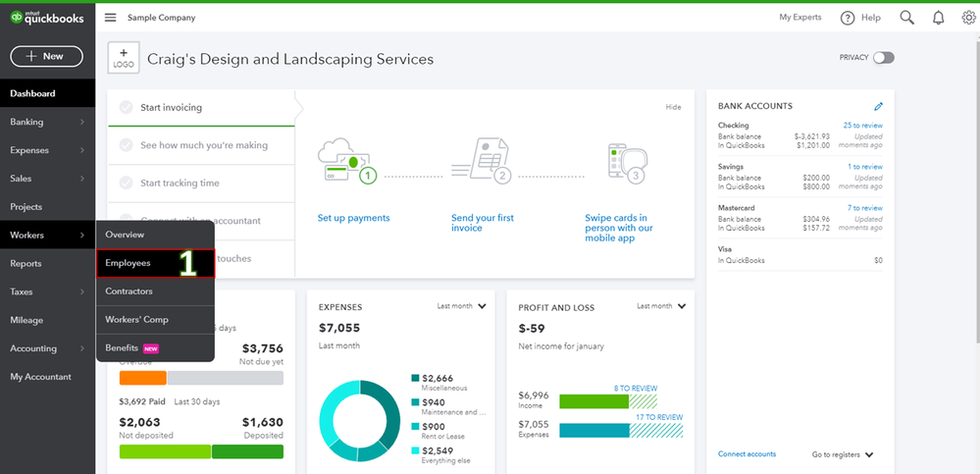Click the Connect accounts link

click(x=747, y=454)
